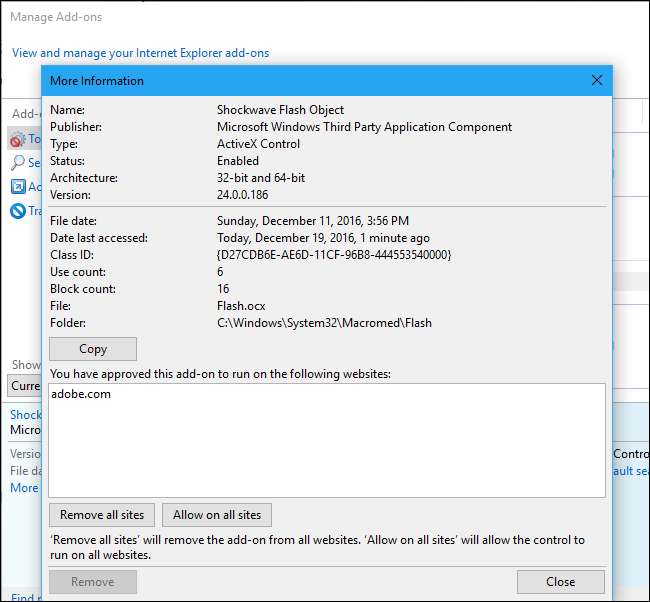Close the More Information dialog via Close button
This screenshot has width=650, height=602.
[x=560, y=582]
